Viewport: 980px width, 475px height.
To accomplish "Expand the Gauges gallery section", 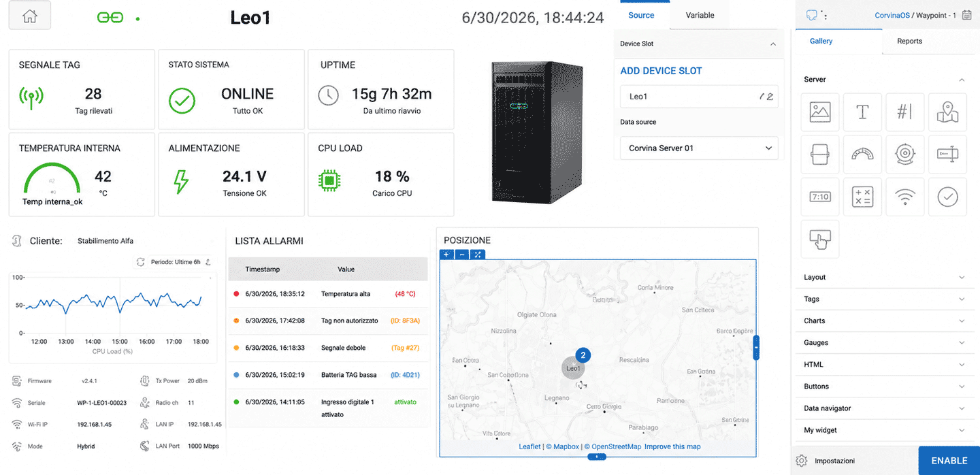I will [x=885, y=342].
